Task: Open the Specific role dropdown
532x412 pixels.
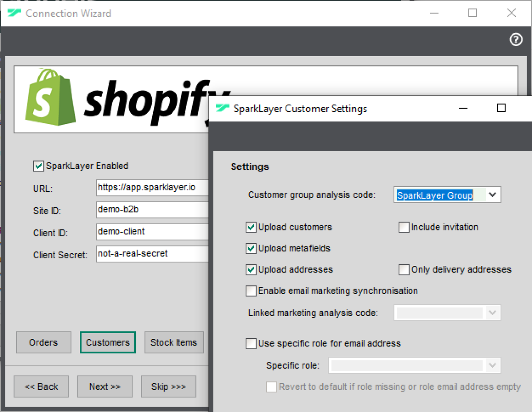Action: point(414,365)
